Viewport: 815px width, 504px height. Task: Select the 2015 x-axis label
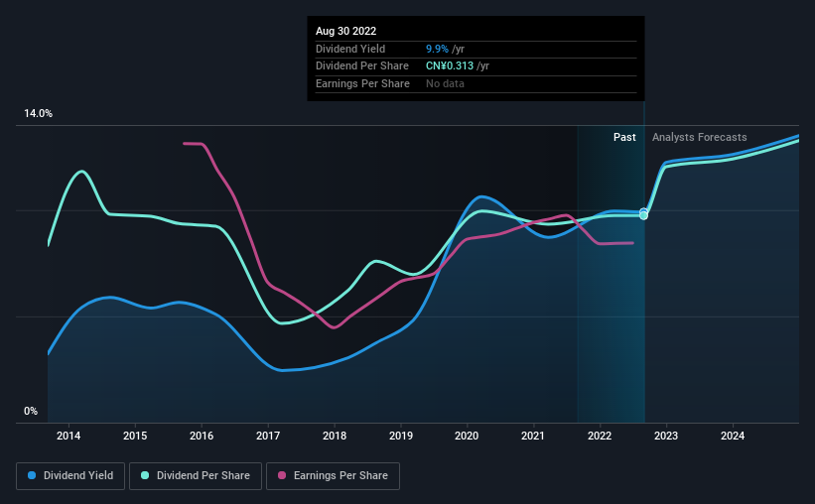tap(135, 436)
